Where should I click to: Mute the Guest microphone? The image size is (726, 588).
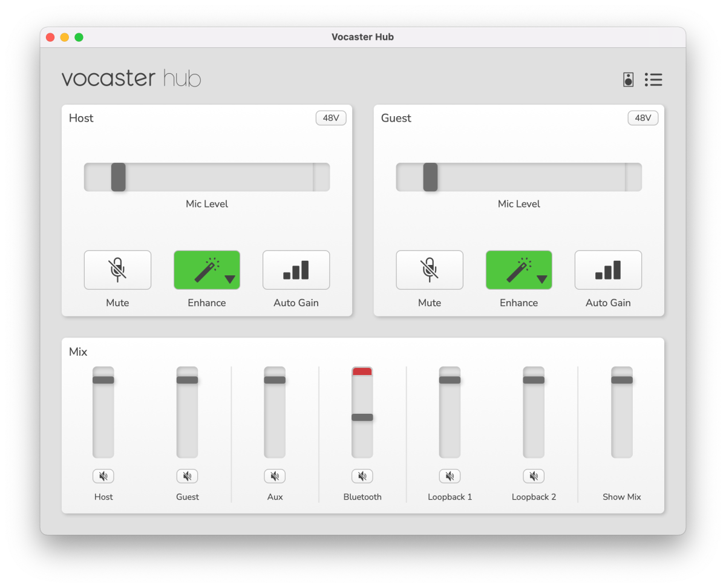coord(430,270)
